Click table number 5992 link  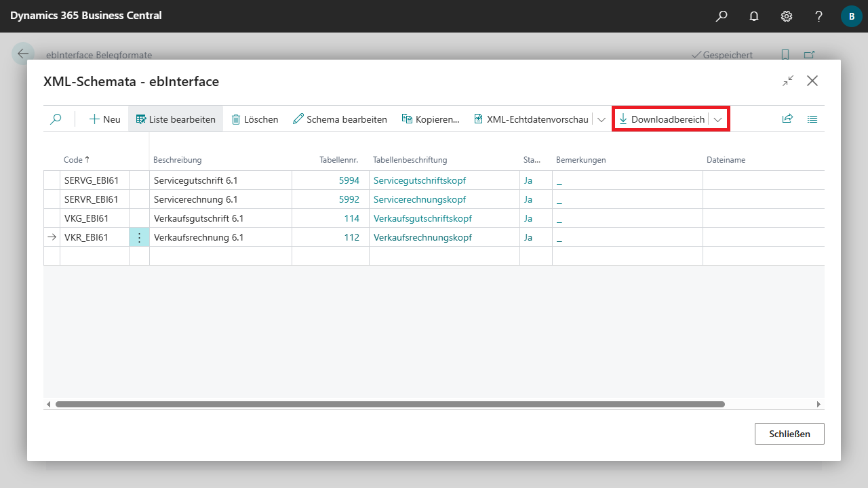click(x=349, y=199)
